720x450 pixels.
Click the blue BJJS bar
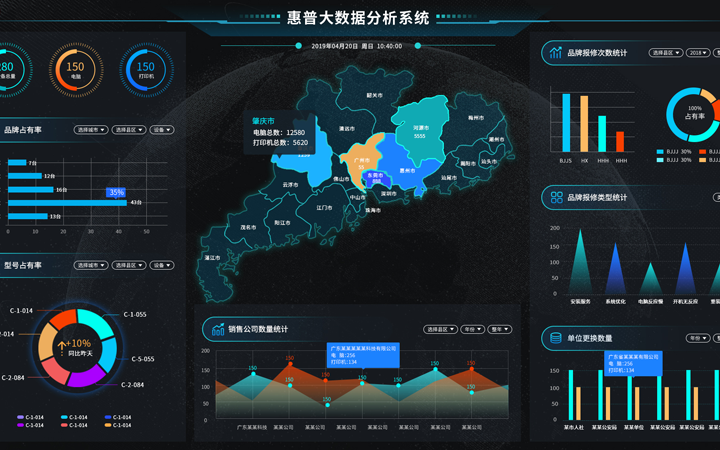tap(566, 123)
